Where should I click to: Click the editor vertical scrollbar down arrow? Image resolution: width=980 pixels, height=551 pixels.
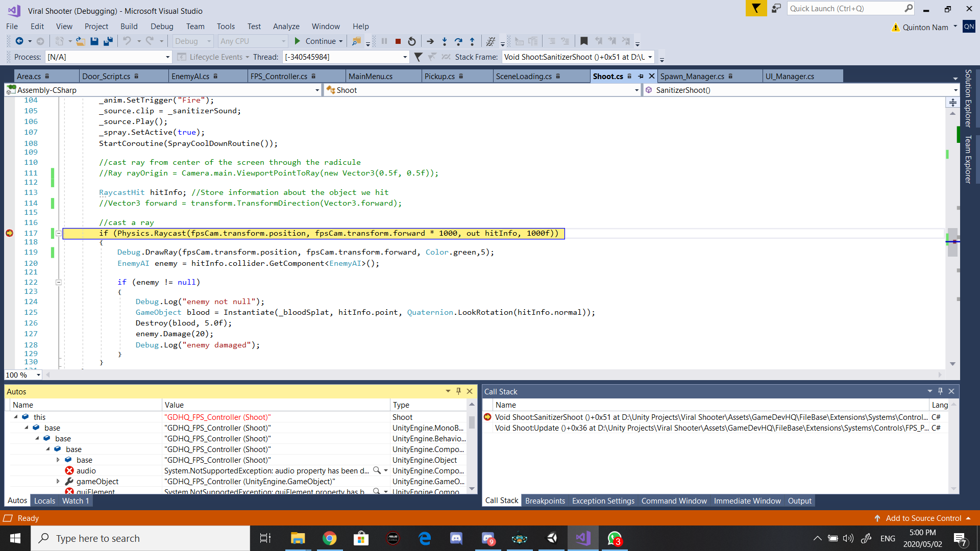pos(952,364)
